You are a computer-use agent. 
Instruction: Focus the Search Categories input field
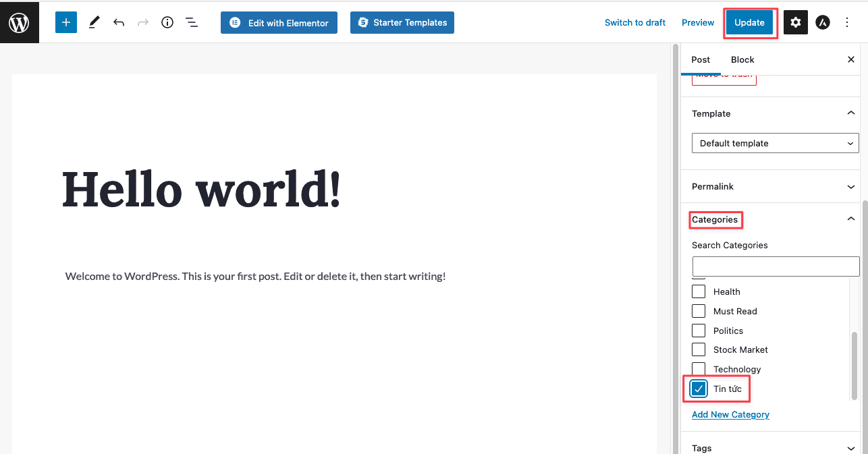[776, 266]
